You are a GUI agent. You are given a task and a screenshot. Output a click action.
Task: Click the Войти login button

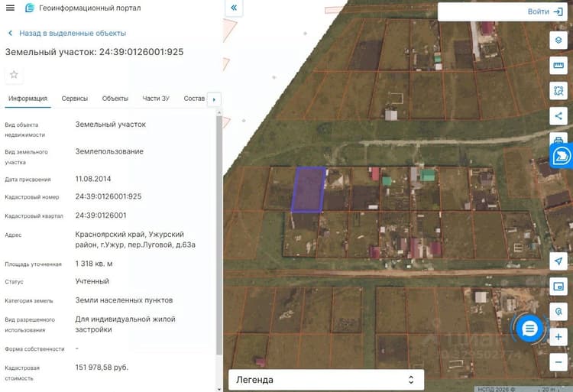coord(545,11)
